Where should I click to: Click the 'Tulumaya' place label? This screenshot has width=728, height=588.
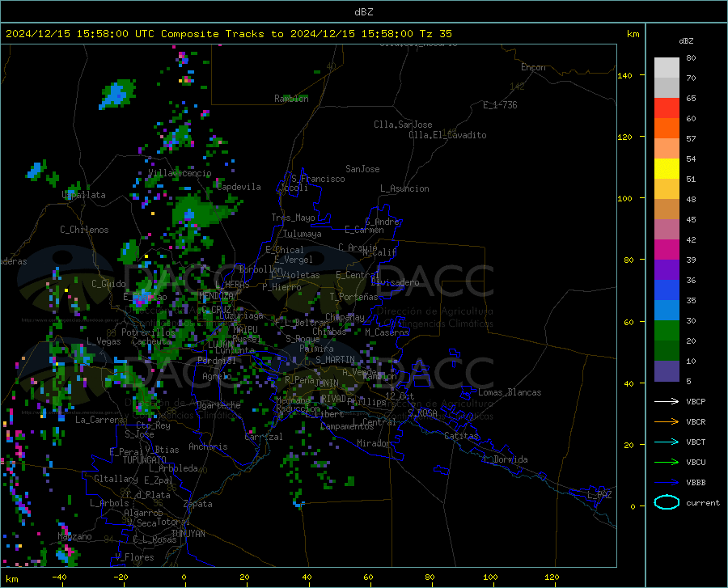pyautogui.click(x=303, y=235)
